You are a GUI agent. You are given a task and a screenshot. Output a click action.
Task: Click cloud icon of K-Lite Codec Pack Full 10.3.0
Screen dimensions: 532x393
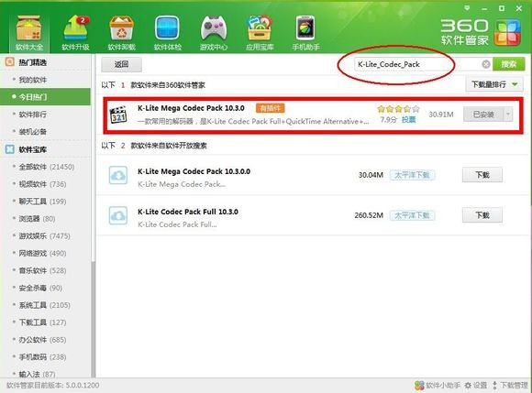click(118, 215)
